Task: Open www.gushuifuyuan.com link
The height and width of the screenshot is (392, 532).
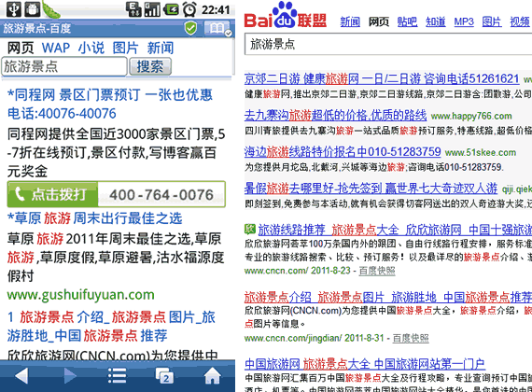Action: pyautogui.click(x=81, y=295)
